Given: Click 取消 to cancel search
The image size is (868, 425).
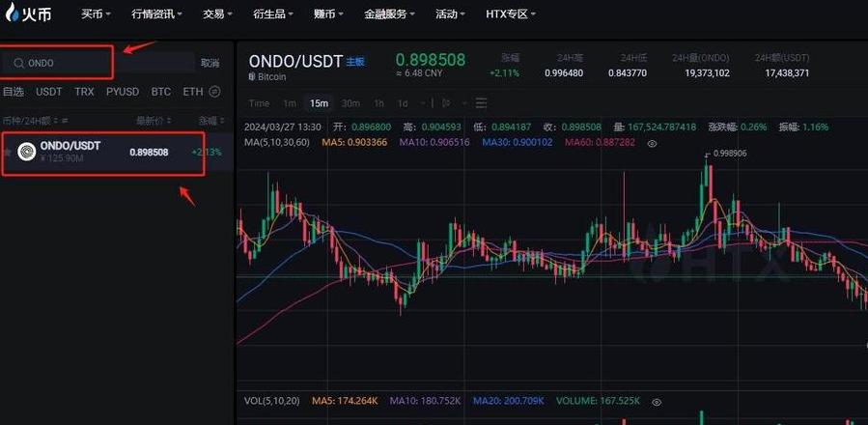Looking at the screenshot, I should click(x=210, y=63).
